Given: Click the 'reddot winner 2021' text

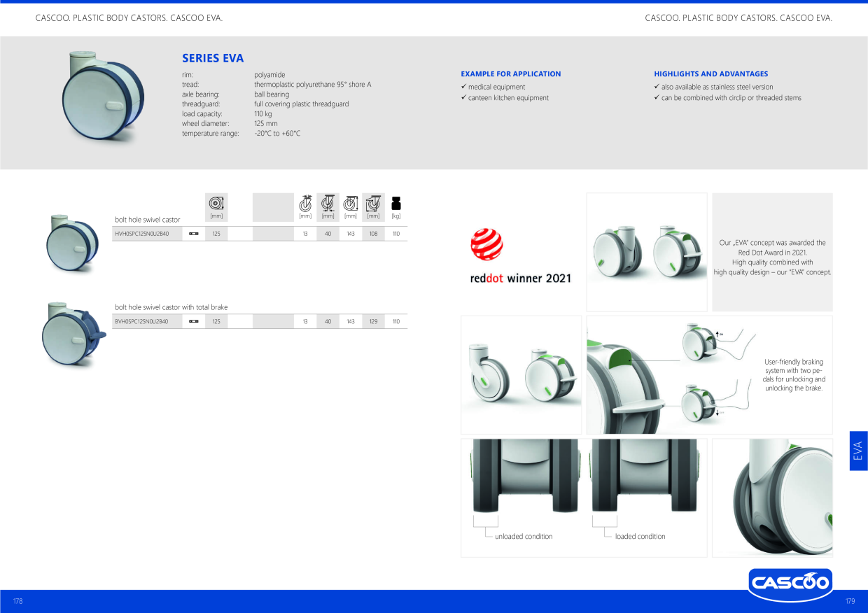Looking at the screenshot, I should point(521,278).
